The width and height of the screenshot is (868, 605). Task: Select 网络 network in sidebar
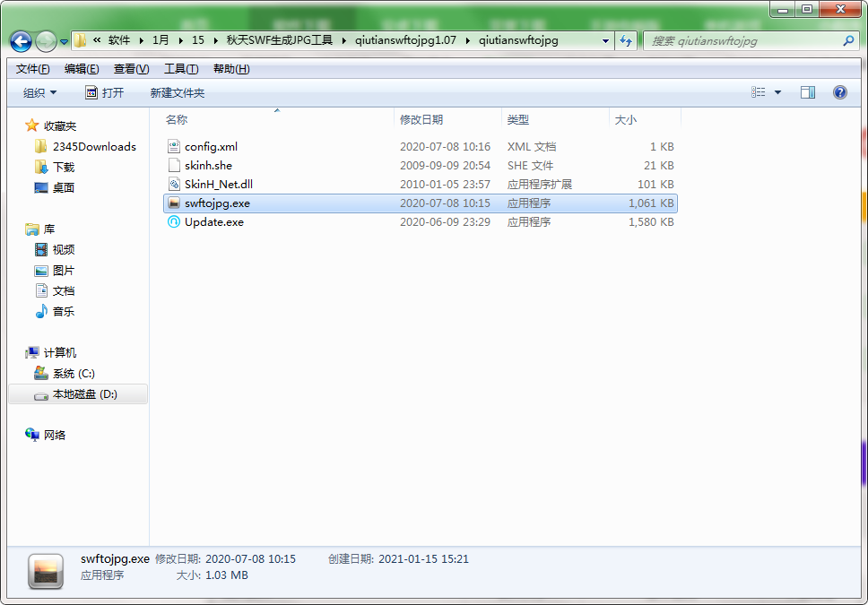[46, 435]
